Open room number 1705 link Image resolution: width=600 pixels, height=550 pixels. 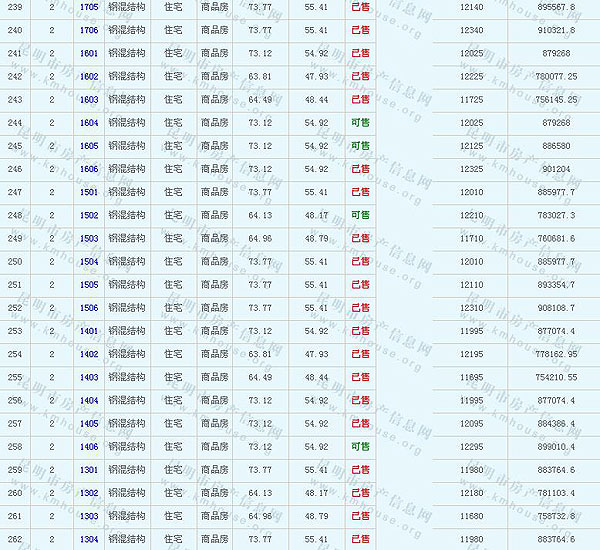89,7
